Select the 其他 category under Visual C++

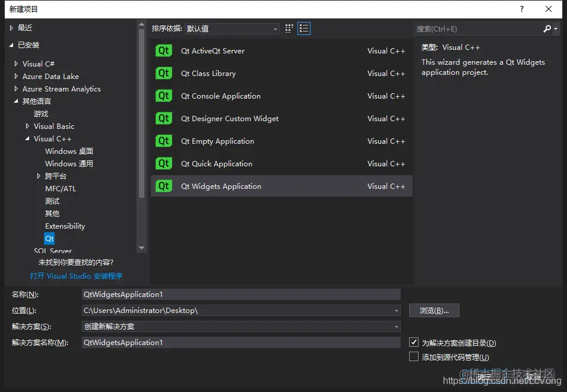pos(52,214)
